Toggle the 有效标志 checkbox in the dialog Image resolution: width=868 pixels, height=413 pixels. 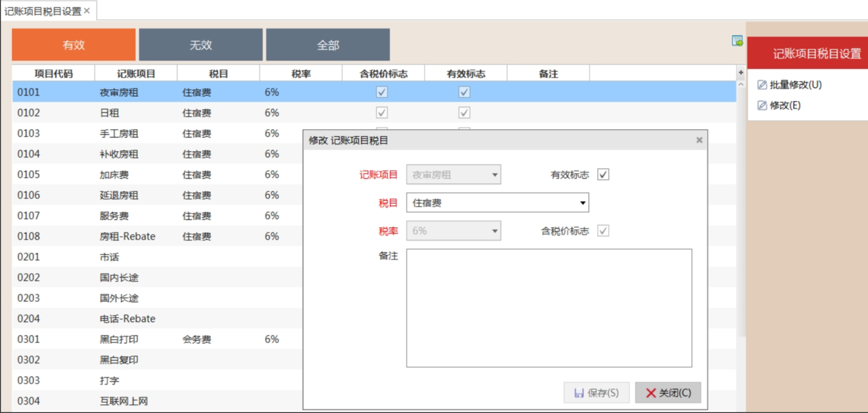click(x=603, y=175)
